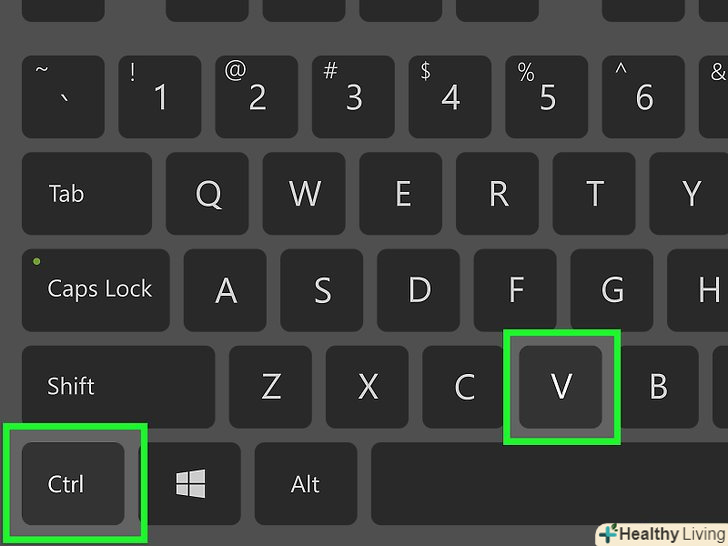The width and height of the screenshot is (728, 546).
Task: Click the F key
Action: tap(515, 290)
